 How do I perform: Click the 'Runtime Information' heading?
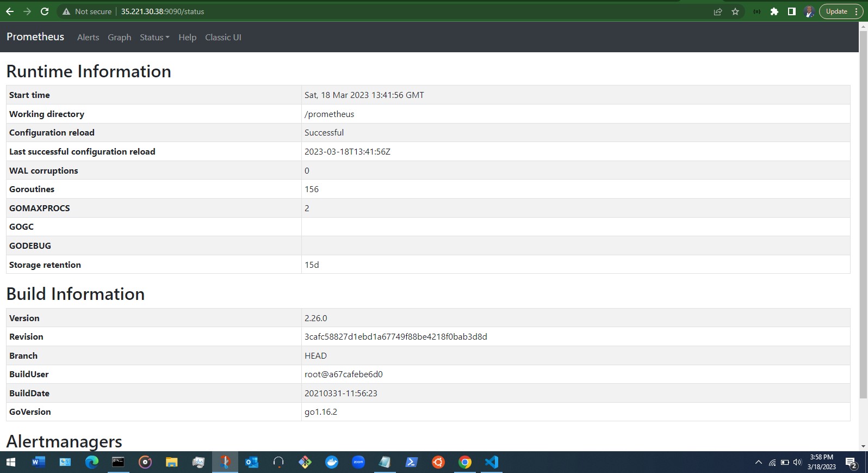tap(89, 71)
